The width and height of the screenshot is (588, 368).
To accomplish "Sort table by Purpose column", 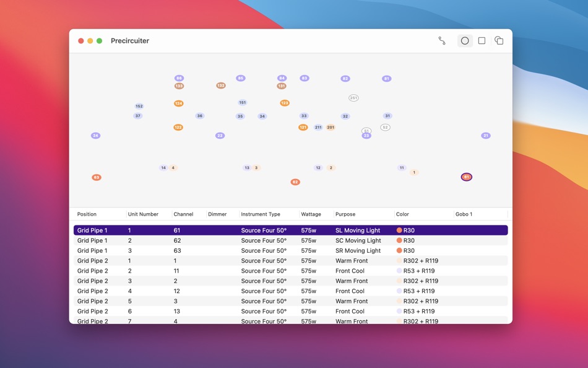I will point(345,214).
